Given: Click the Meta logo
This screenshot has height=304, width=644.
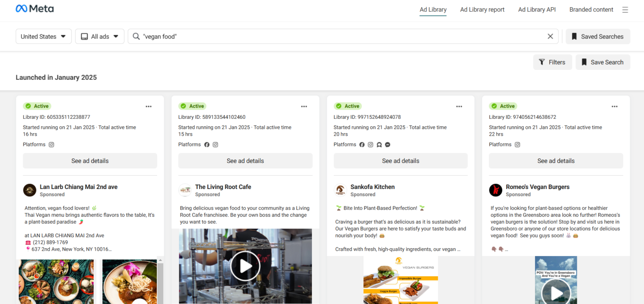Looking at the screenshot, I should pyautogui.click(x=34, y=9).
